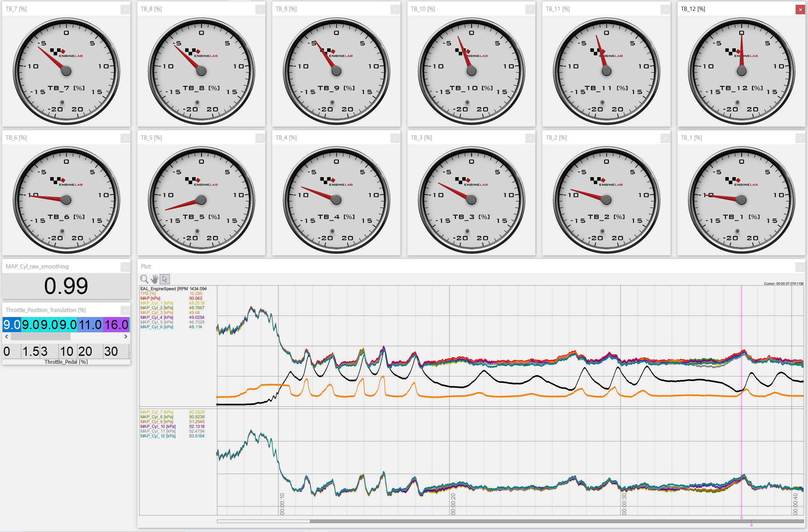The width and height of the screenshot is (808, 532).
Task: Click the TB_5 gauge dial
Action: click(201, 200)
